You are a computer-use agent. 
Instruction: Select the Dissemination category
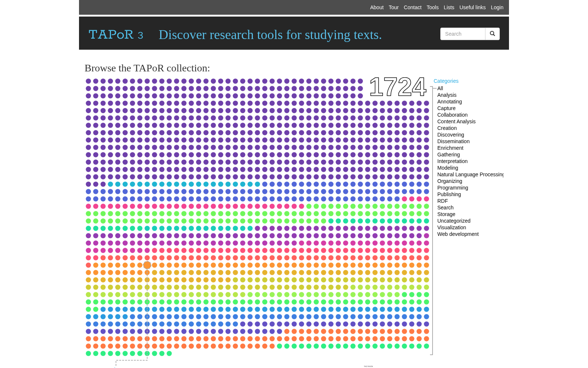coord(453,141)
